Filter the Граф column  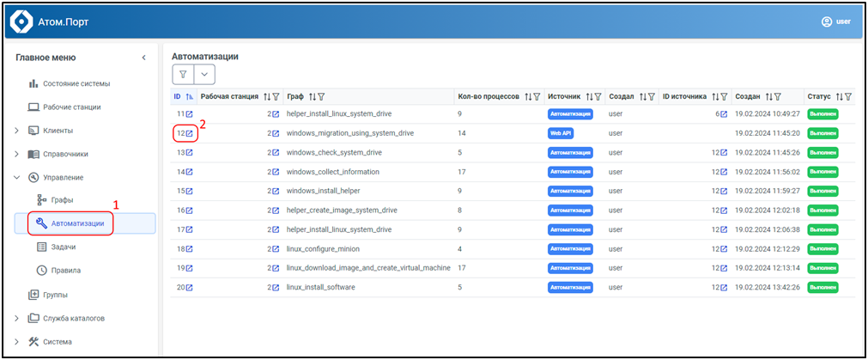coord(321,97)
